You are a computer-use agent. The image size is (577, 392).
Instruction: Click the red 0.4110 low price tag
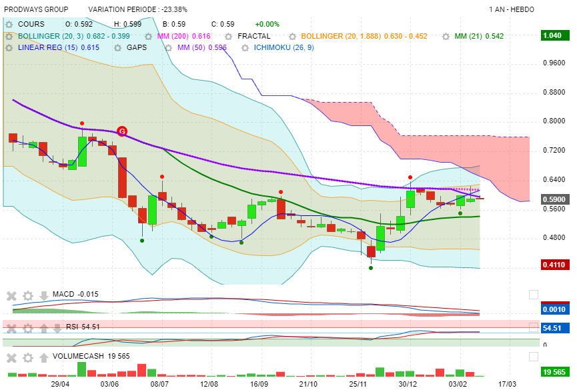click(x=555, y=265)
